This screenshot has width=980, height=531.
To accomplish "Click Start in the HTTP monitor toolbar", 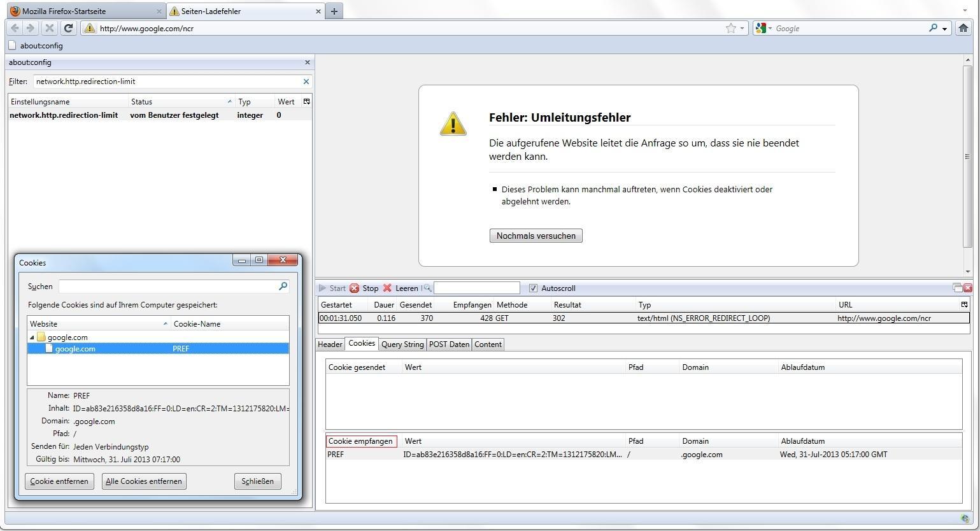I will coord(332,288).
